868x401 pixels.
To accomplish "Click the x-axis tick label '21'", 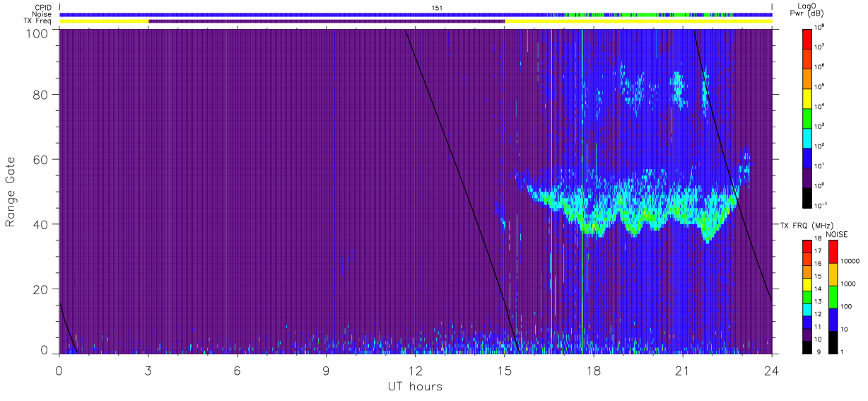I will [682, 369].
